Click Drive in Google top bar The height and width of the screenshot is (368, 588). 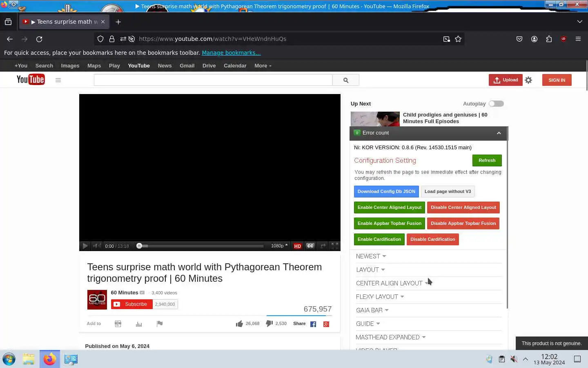pos(209,65)
